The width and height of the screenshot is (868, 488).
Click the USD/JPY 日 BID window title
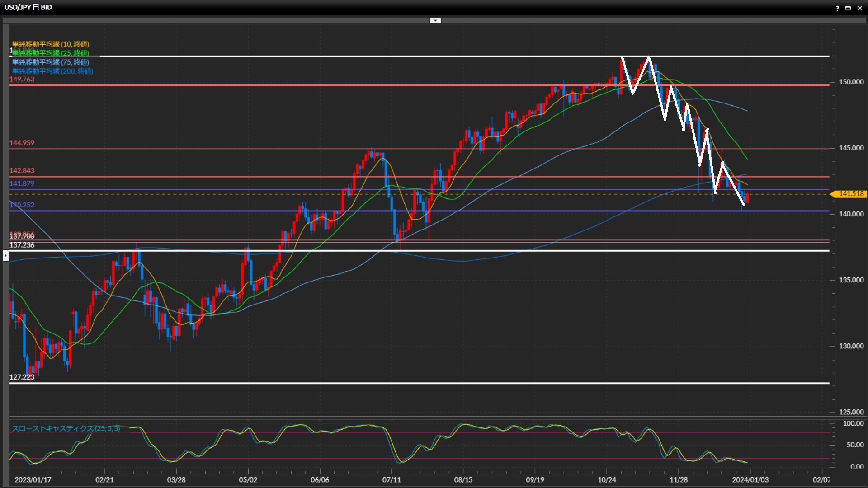click(28, 7)
